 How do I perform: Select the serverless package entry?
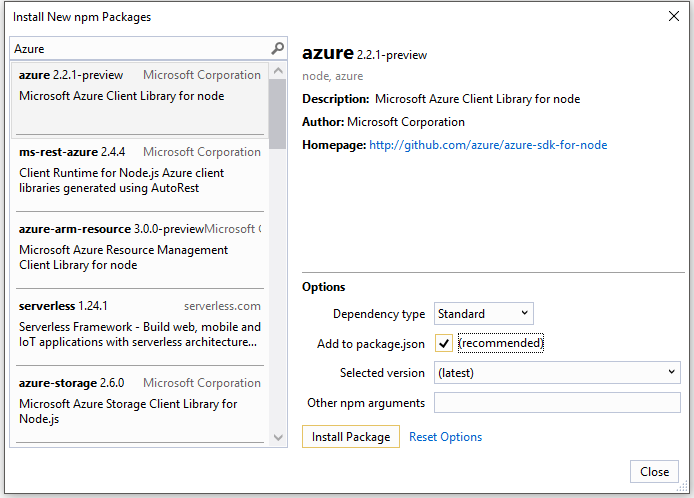point(139,326)
